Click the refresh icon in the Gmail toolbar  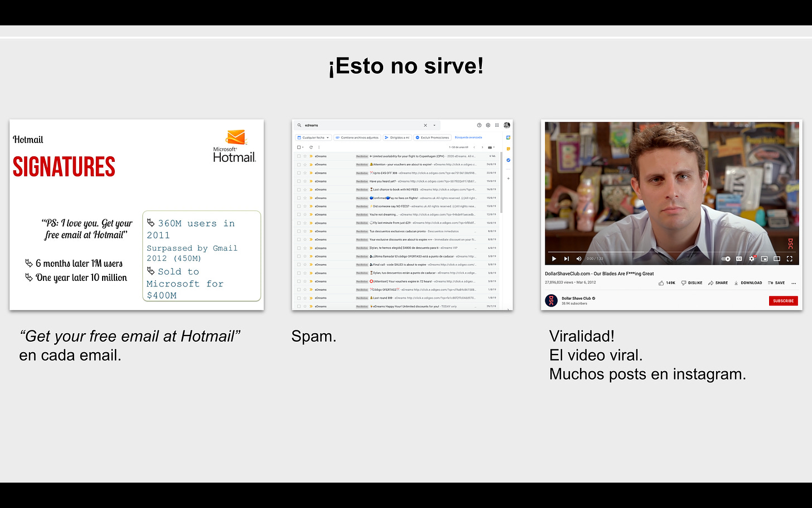311,147
